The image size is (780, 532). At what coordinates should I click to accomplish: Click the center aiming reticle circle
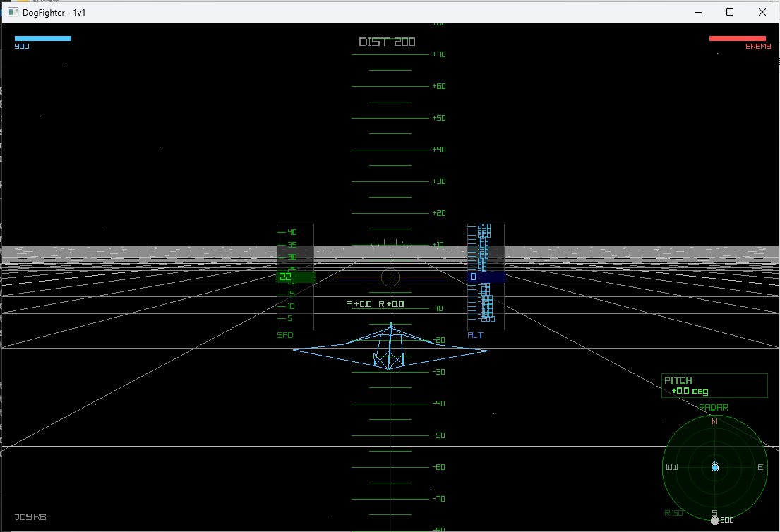(x=390, y=277)
